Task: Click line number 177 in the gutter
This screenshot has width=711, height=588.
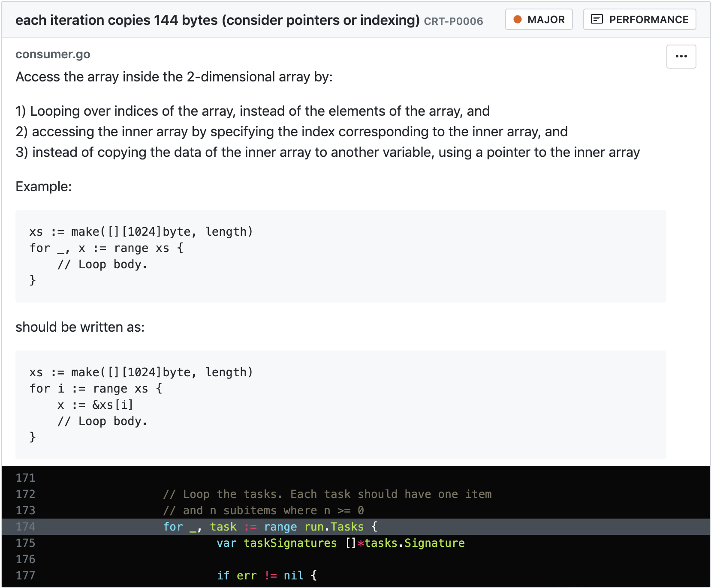Action: coord(25,576)
